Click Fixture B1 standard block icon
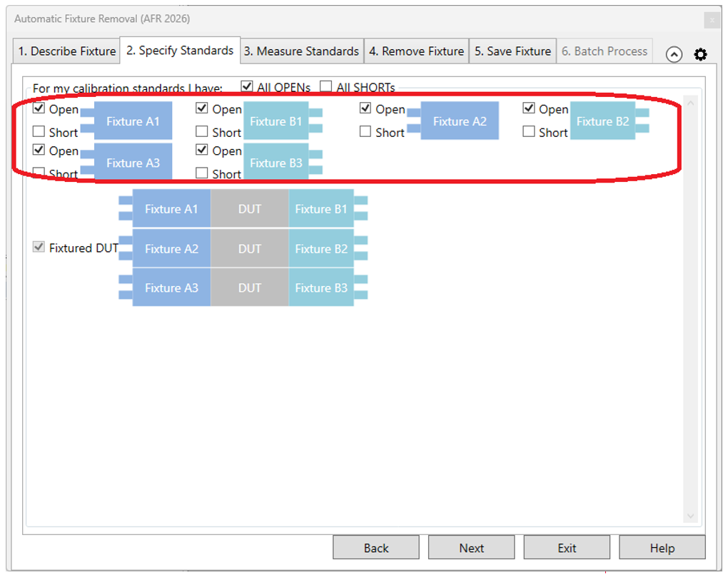728x575 pixels. coord(276,121)
